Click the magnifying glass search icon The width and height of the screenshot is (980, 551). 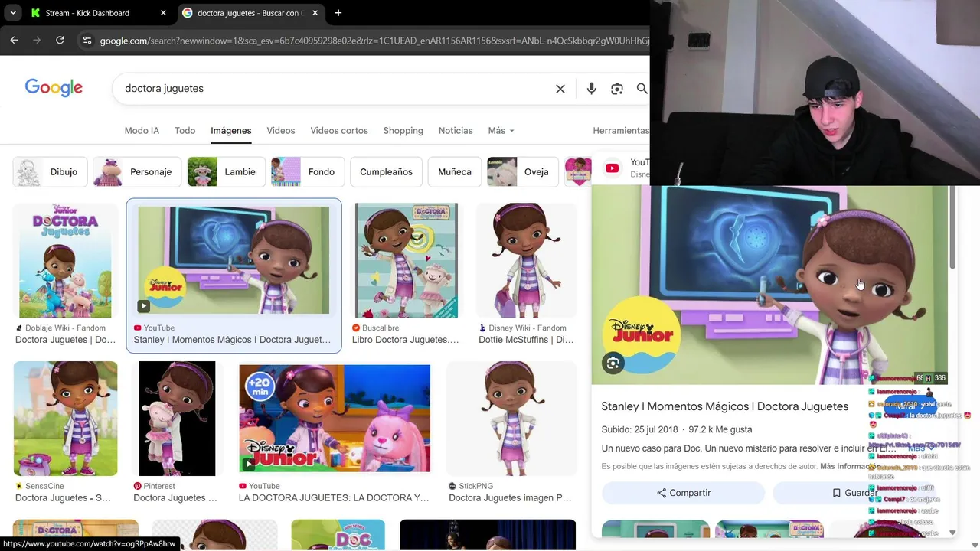click(x=642, y=89)
